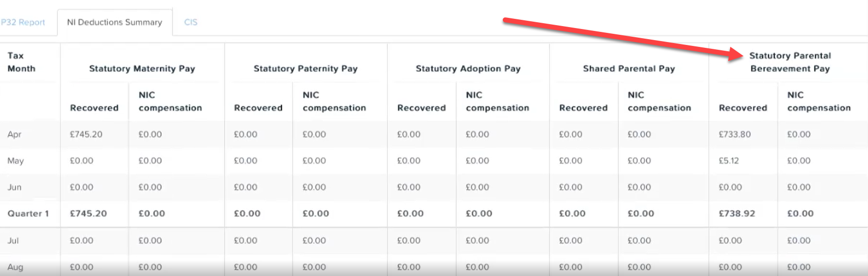Switch to the CIS tab

[191, 22]
